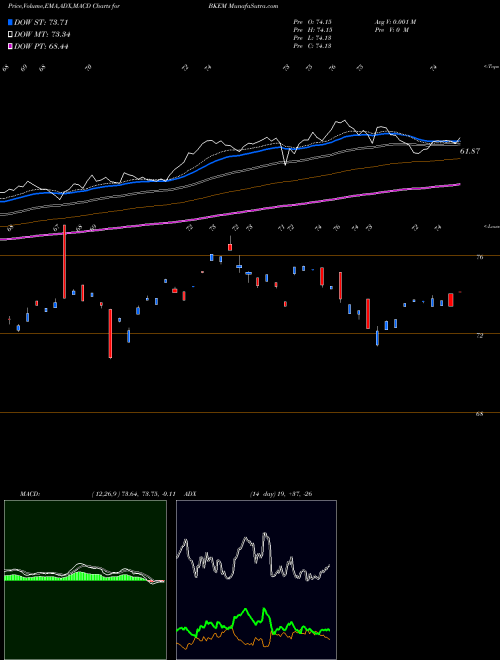Click the 61.87 price label
Image resolution: width=500 pixels, height=660 pixels.
coord(470,151)
